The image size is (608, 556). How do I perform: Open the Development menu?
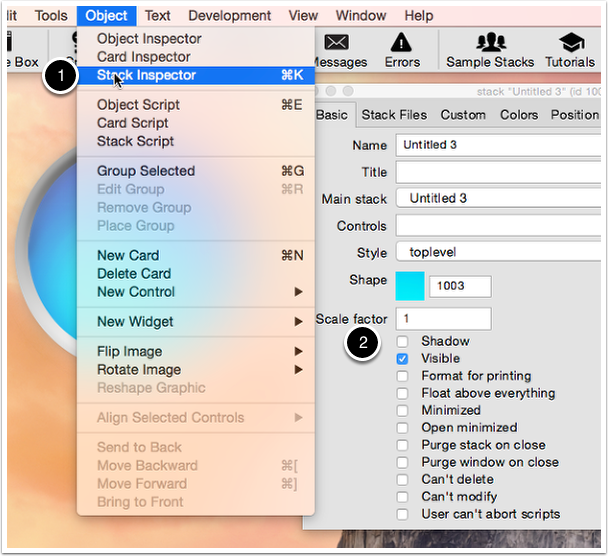(x=230, y=16)
